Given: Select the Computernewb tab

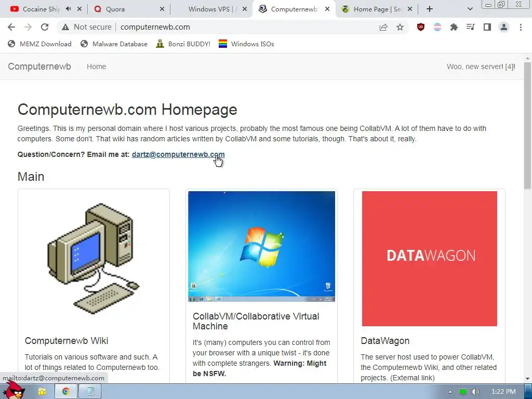Looking at the screenshot, I should point(294,9).
